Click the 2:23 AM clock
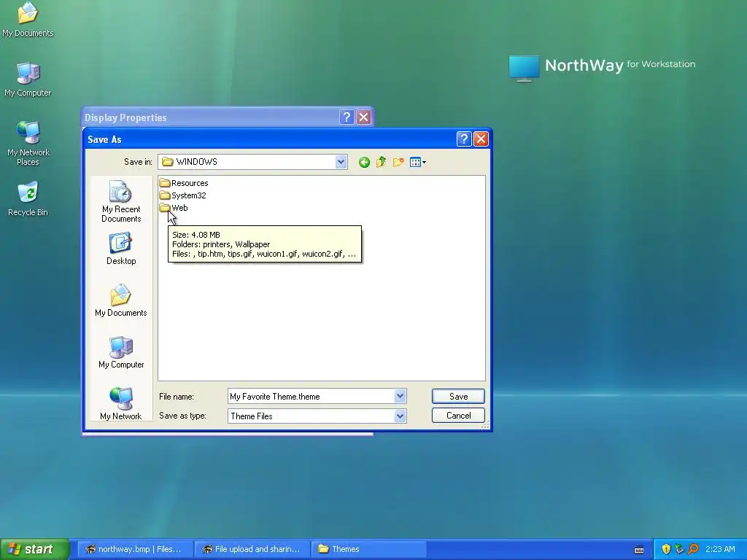 coord(720,549)
